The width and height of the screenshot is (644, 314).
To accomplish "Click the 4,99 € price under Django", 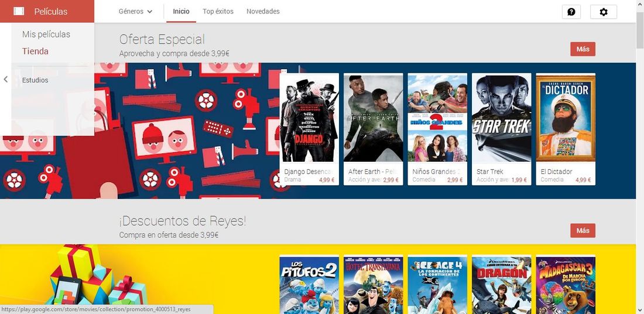I will 327,180.
